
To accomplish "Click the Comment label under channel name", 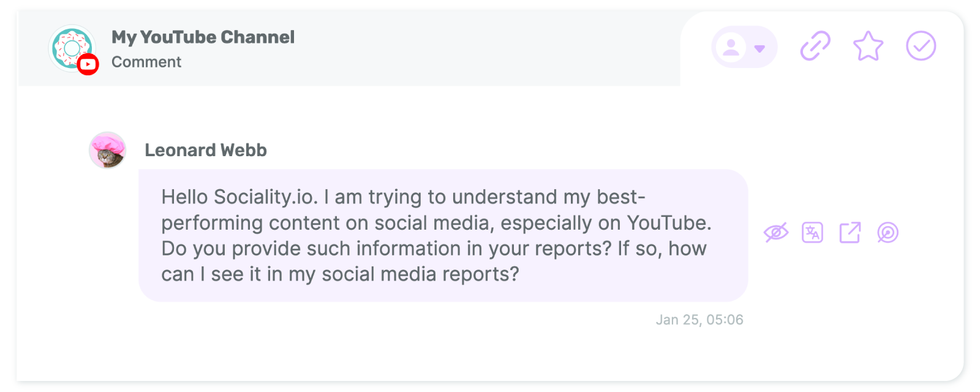I will 146,62.
